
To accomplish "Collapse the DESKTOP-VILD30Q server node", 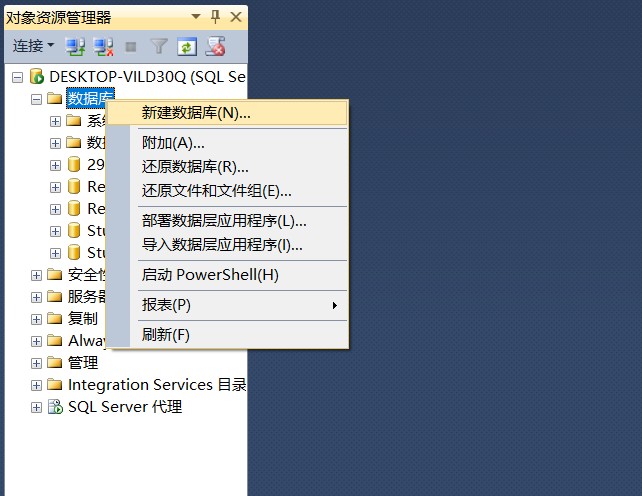I will coord(17,77).
